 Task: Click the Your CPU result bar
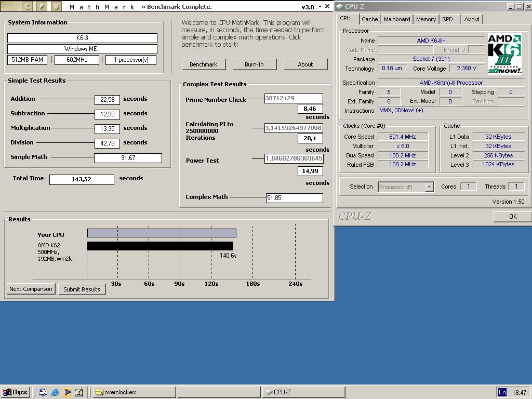coord(162,233)
